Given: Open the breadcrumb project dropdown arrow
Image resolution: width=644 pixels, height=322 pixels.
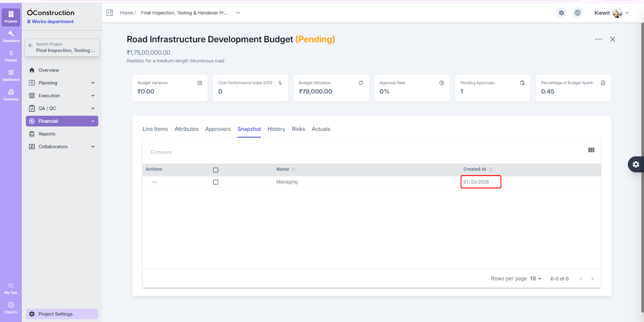Looking at the screenshot, I should [x=238, y=13].
